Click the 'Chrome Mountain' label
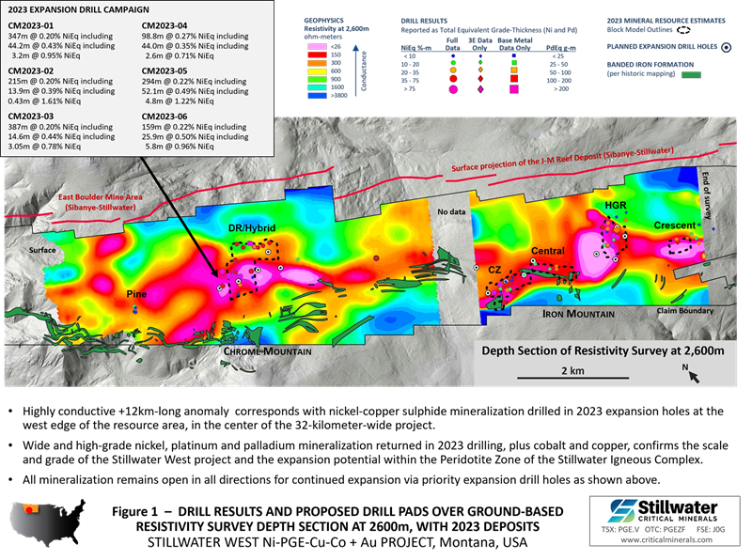 point(268,351)
